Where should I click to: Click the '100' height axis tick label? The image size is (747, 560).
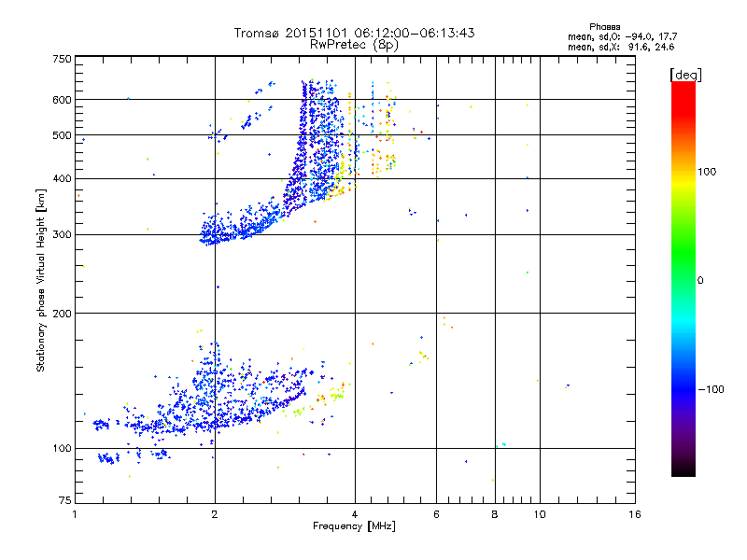coord(62,448)
